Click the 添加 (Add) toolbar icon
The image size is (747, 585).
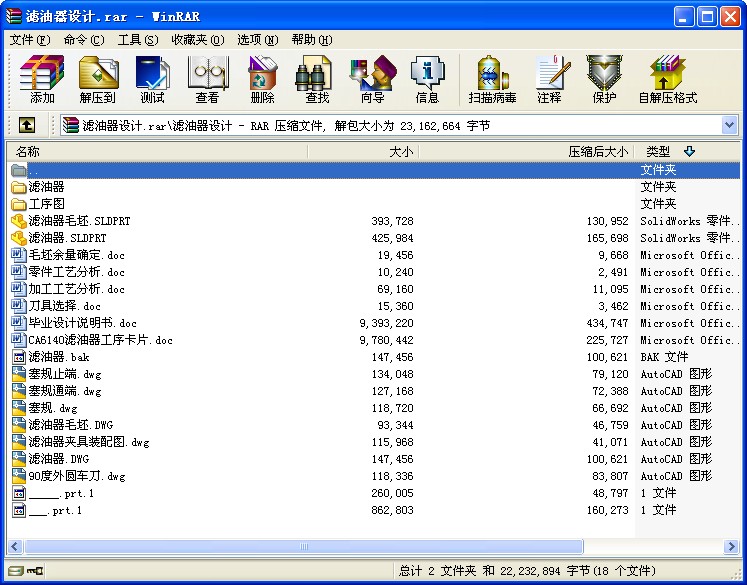[42, 79]
